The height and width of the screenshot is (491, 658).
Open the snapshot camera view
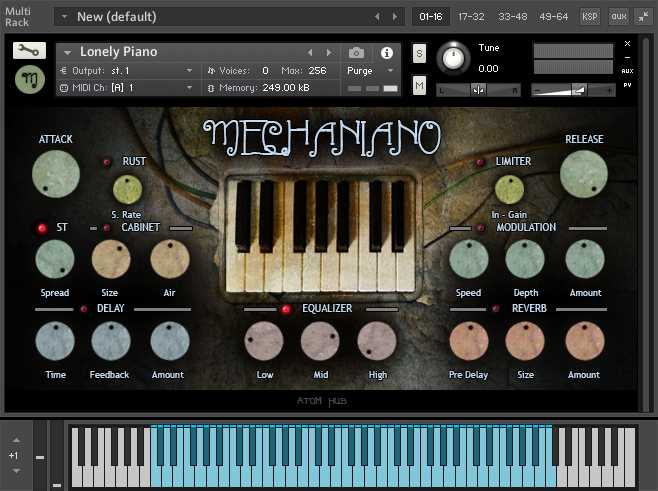tap(356, 52)
